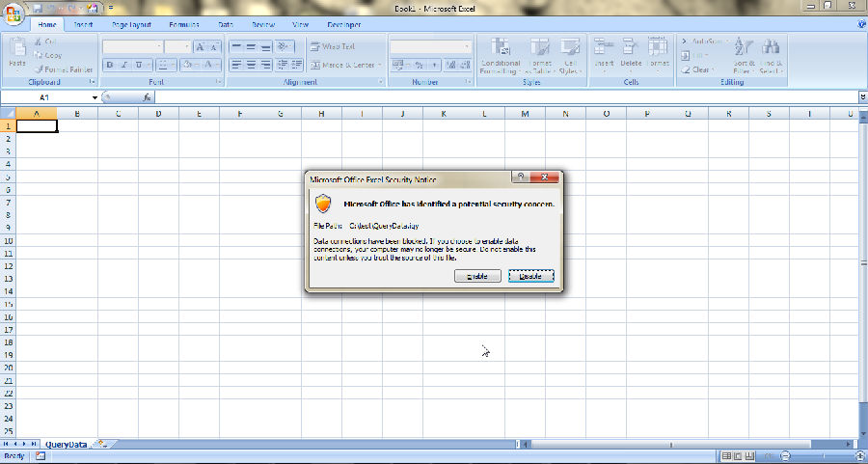
Task: Click the Insert Worksheet icon beside QueryData
Action: point(101,444)
